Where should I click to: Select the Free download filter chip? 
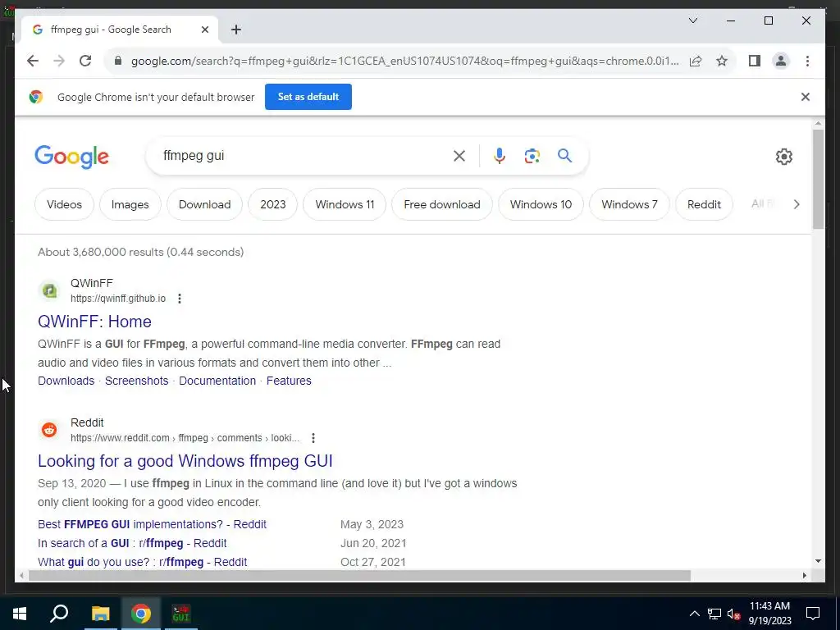click(442, 204)
